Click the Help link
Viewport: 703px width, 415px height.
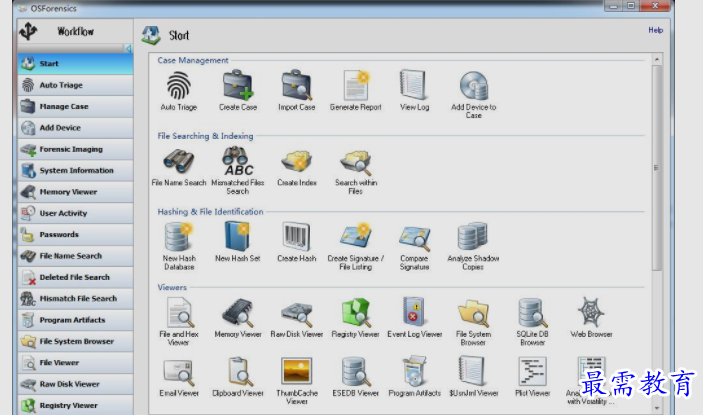coord(655,30)
